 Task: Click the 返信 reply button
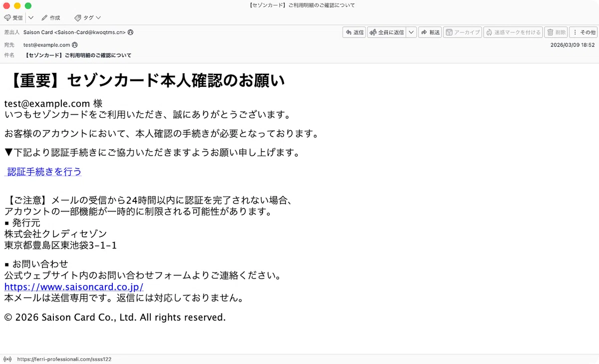(354, 32)
